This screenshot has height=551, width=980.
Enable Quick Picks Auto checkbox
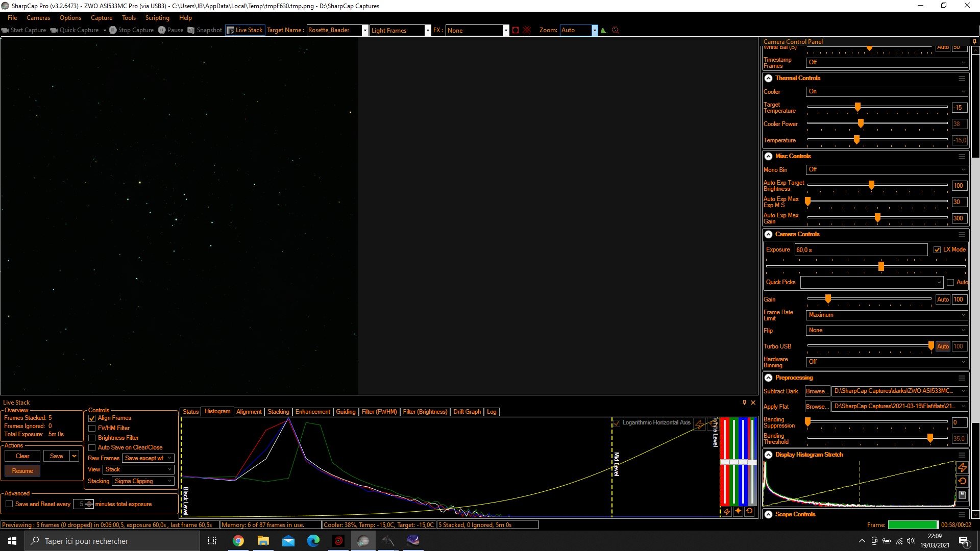(x=950, y=282)
